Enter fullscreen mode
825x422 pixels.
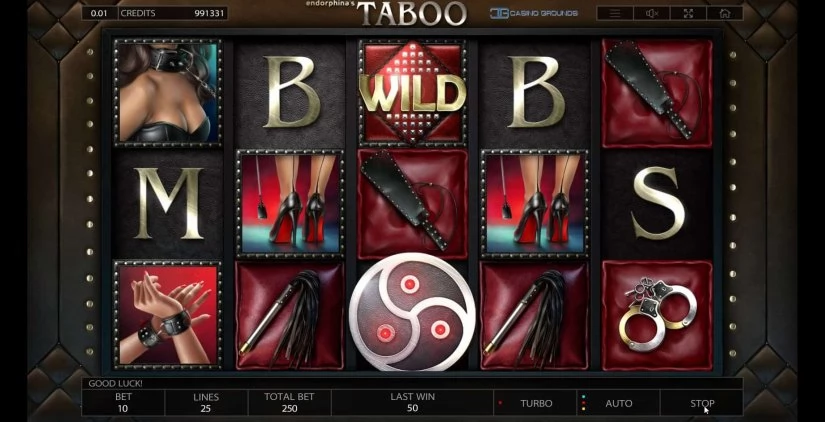point(688,14)
